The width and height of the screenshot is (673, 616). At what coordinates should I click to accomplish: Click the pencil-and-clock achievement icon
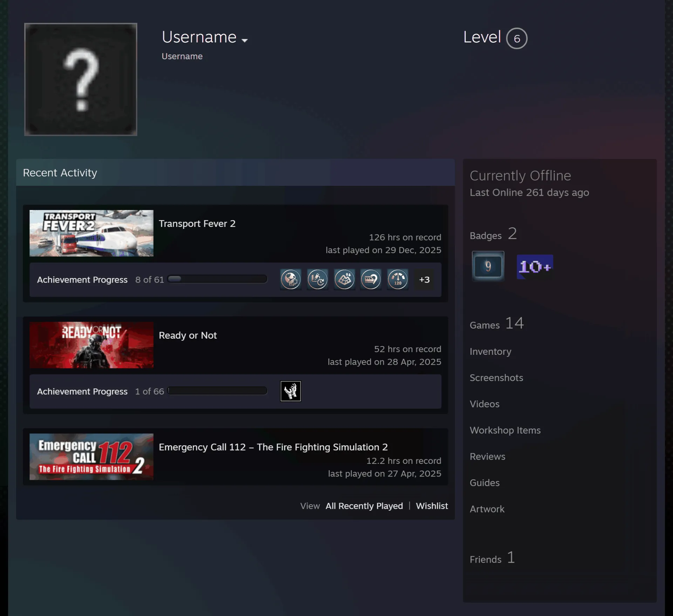click(x=318, y=279)
